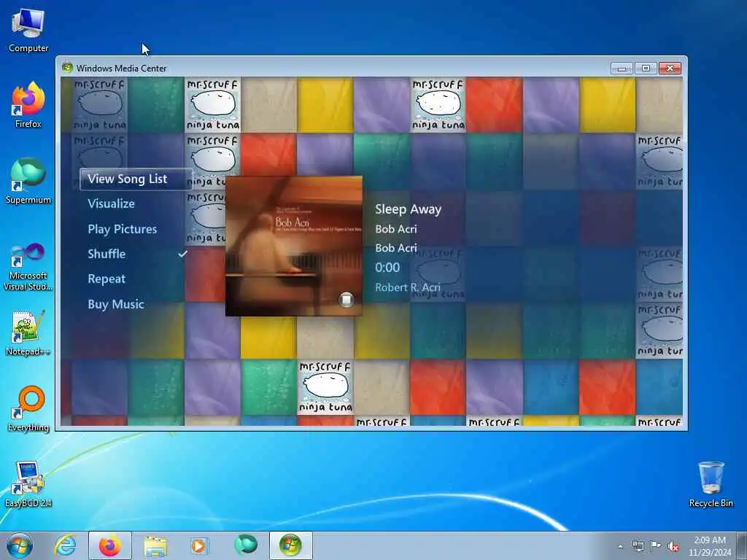Open the network status tray icon
This screenshot has height=560, width=747.
click(x=638, y=546)
